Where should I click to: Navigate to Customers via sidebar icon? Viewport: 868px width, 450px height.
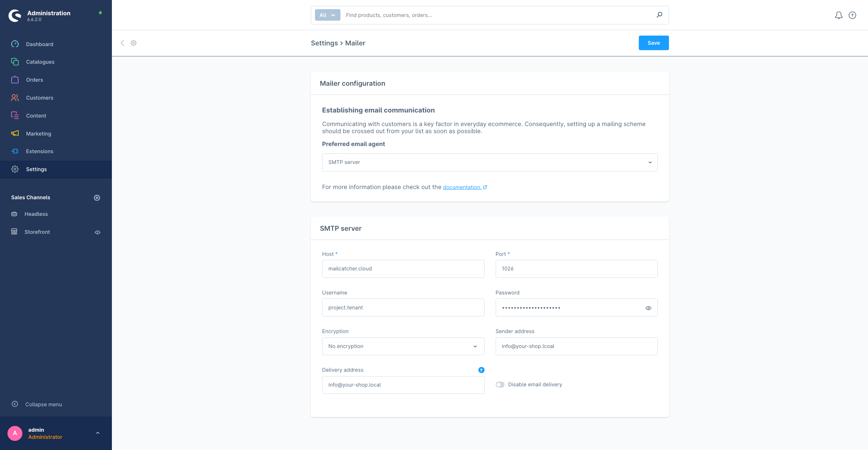(15, 98)
